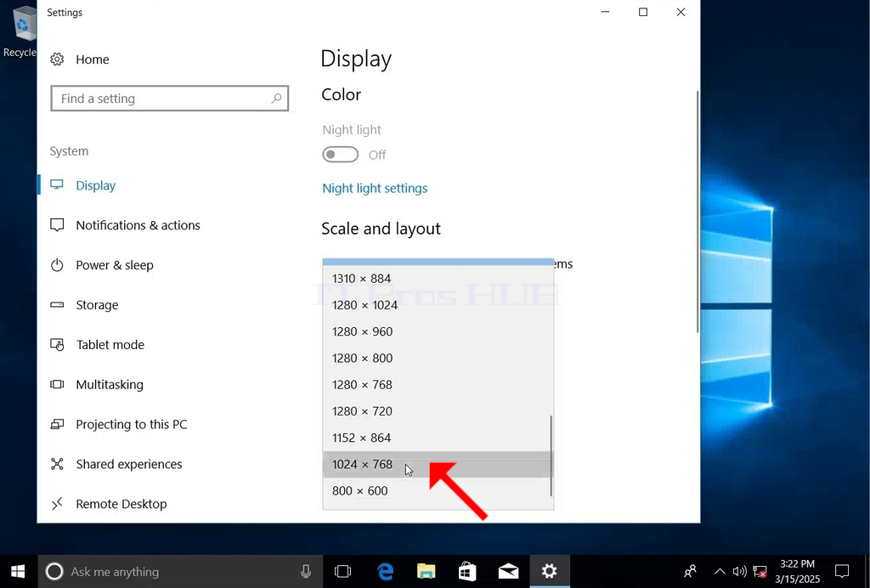Open the Action Center notification icon

pos(842,571)
